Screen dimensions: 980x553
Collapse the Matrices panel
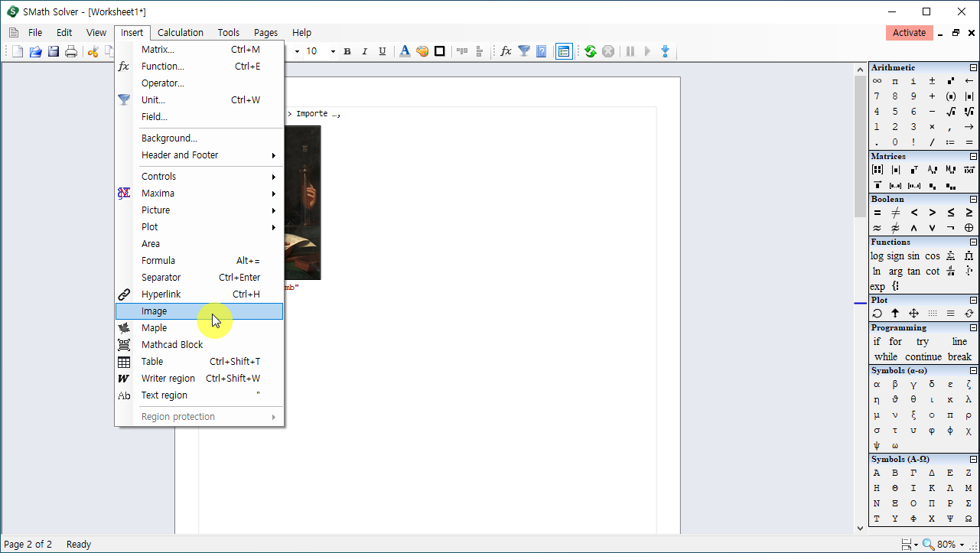pyautogui.click(x=973, y=157)
